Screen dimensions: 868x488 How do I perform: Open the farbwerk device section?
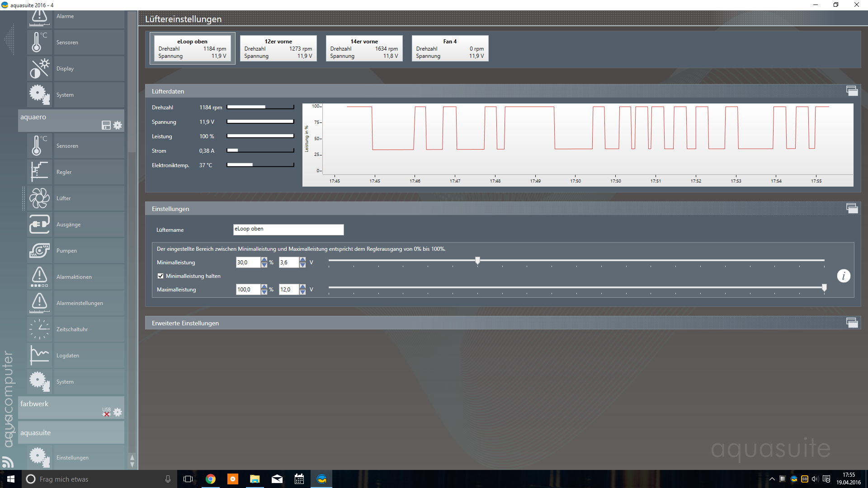(34, 404)
